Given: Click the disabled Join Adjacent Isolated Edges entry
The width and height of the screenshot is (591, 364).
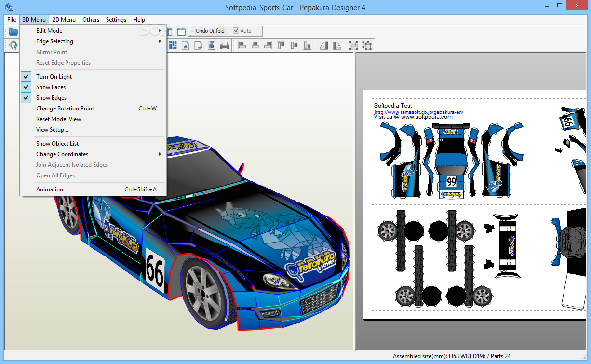Looking at the screenshot, I should pos(93,165).
